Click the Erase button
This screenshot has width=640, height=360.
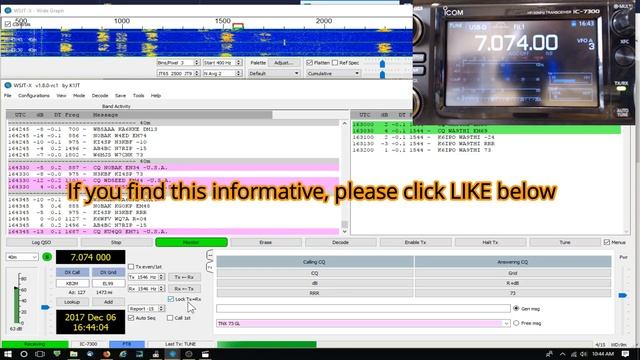pyautogui.click(x=266, y=242)
